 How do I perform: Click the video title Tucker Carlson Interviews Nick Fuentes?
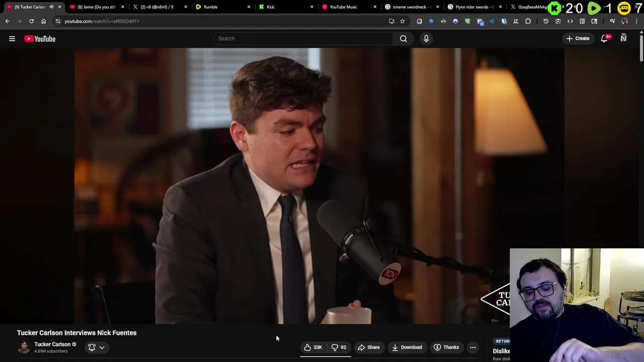(76, 333)
